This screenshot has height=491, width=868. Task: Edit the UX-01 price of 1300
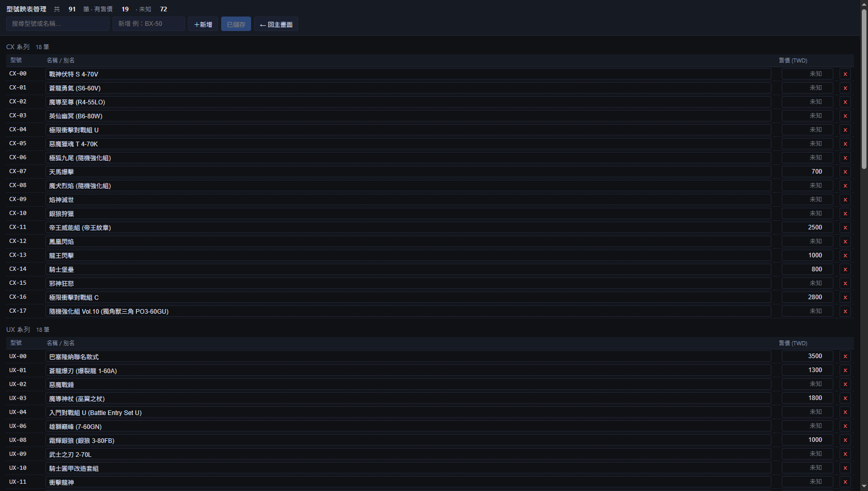[808, 370]
